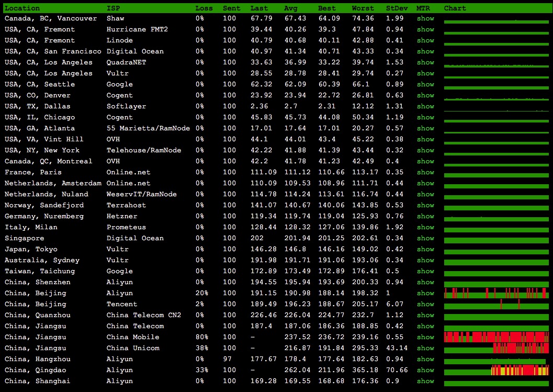The image size is (553, 392).
Task: Open show link for Sydney Vultr row
Action: click(425, 260)
